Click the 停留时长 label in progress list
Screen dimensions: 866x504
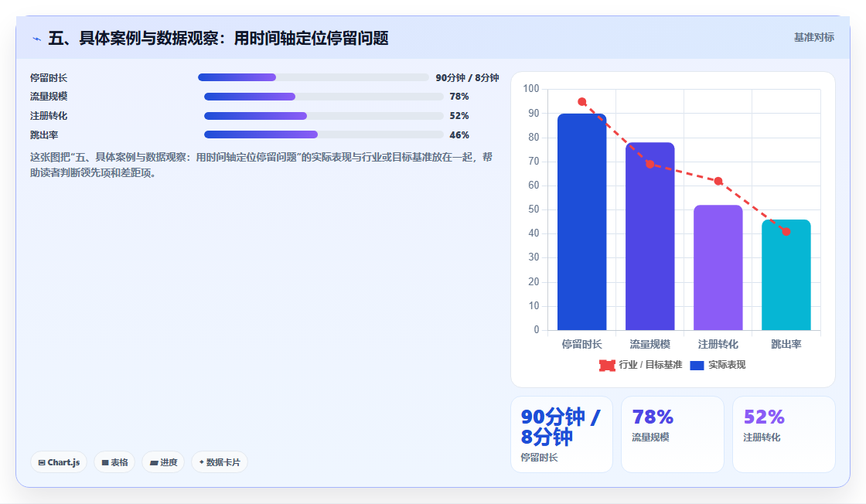(49, 78)
